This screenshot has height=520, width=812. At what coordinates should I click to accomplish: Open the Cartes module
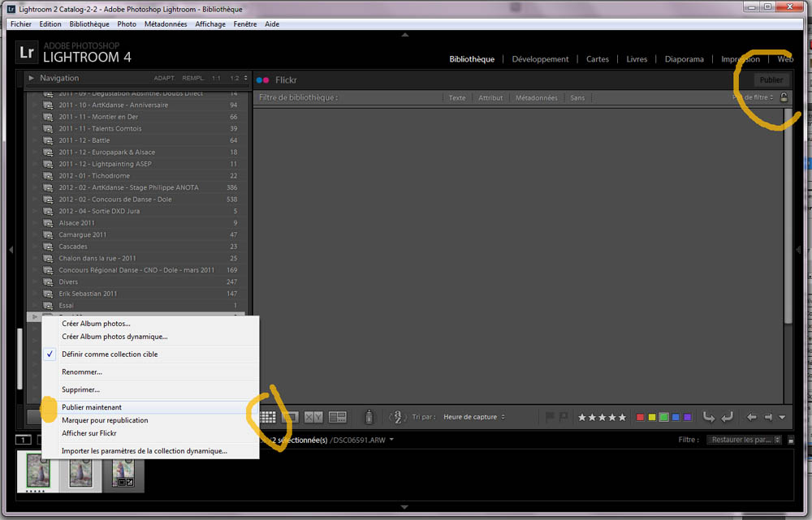(x=598, y=59)
